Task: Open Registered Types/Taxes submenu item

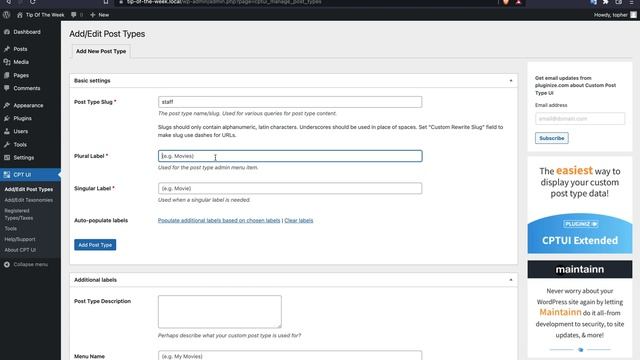Action: click(19, 214)
